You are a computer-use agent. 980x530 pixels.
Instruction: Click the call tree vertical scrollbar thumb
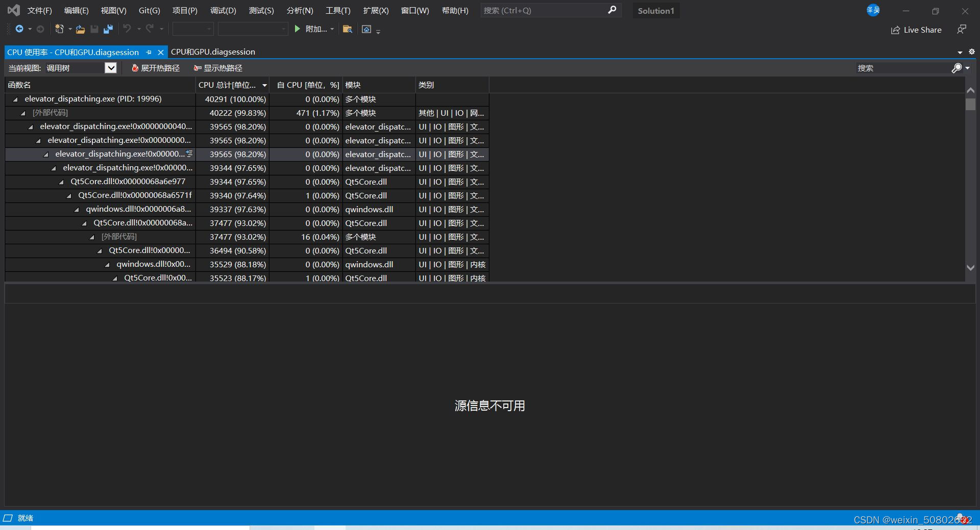[970, 104]
